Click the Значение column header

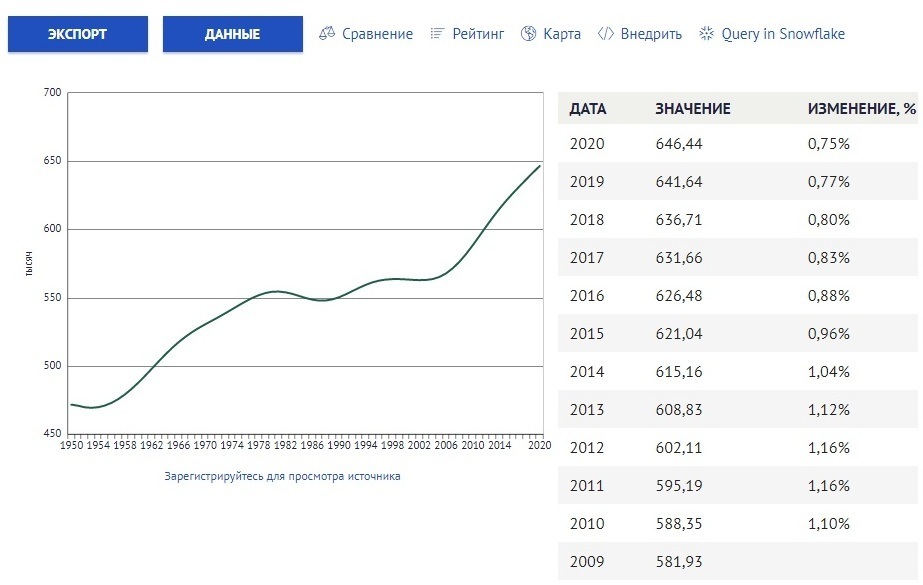[x=693, y=109]
